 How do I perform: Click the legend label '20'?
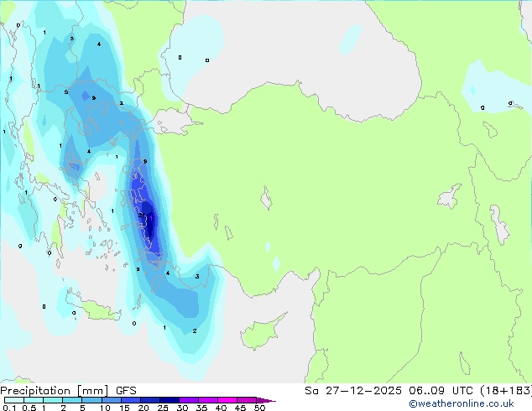pos(143,408)
